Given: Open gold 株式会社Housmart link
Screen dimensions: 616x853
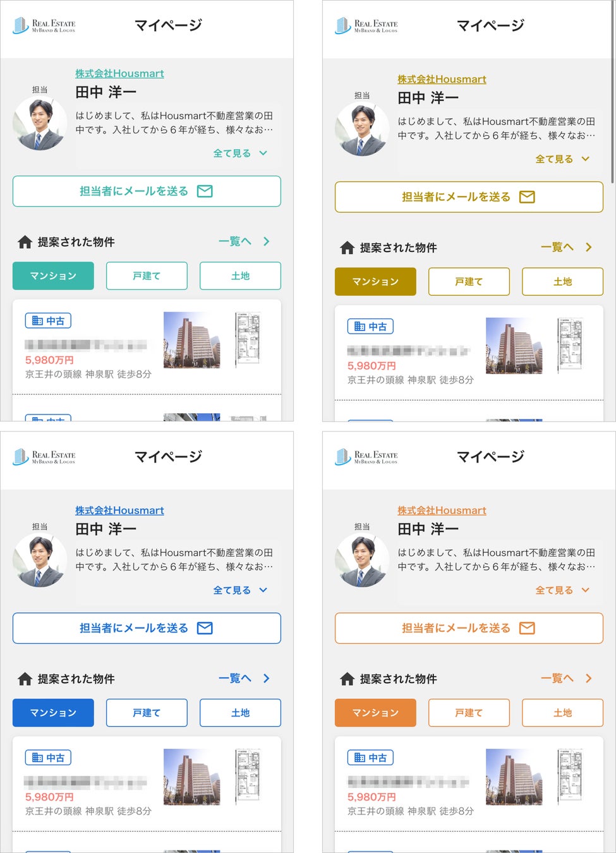Looking at the screenshot, I should pyautogui.click(x=442, y=79).
